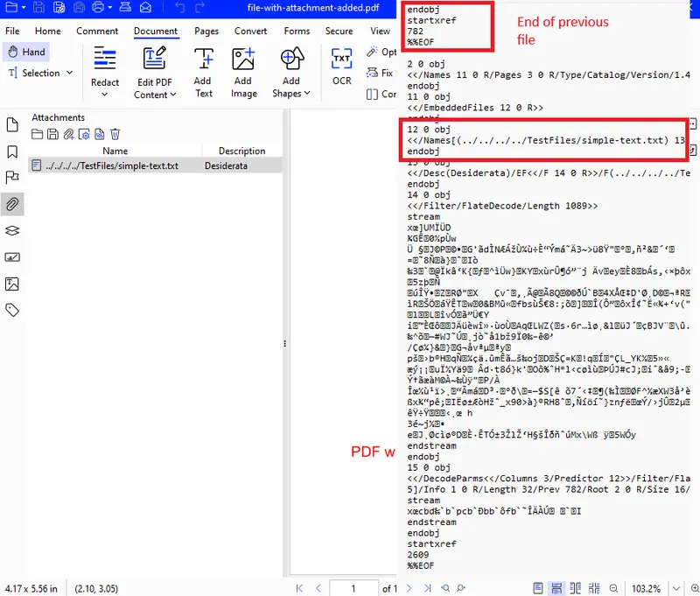Click attachment settings gear icon
Screen dimensions: 700x596
pos(84,134)
